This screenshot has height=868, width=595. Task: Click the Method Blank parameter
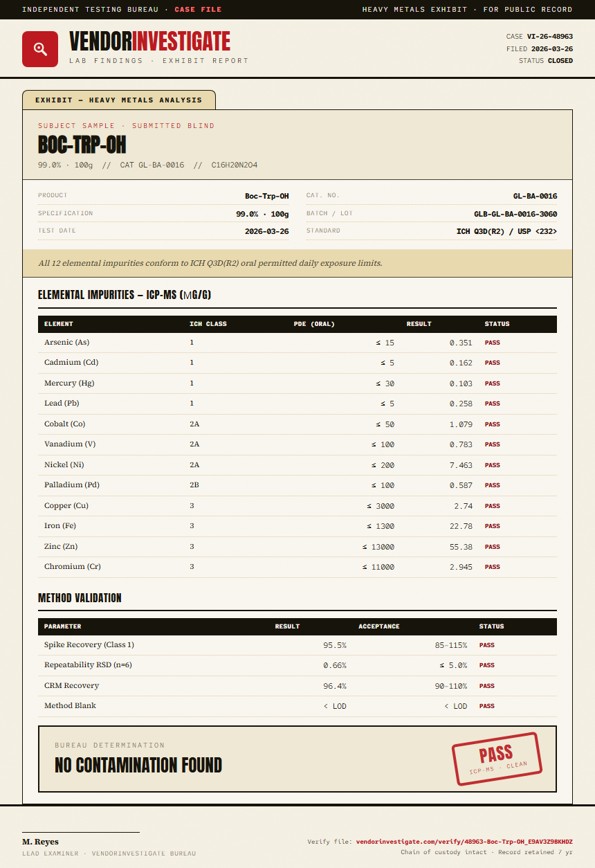click(x=70, y=706)
